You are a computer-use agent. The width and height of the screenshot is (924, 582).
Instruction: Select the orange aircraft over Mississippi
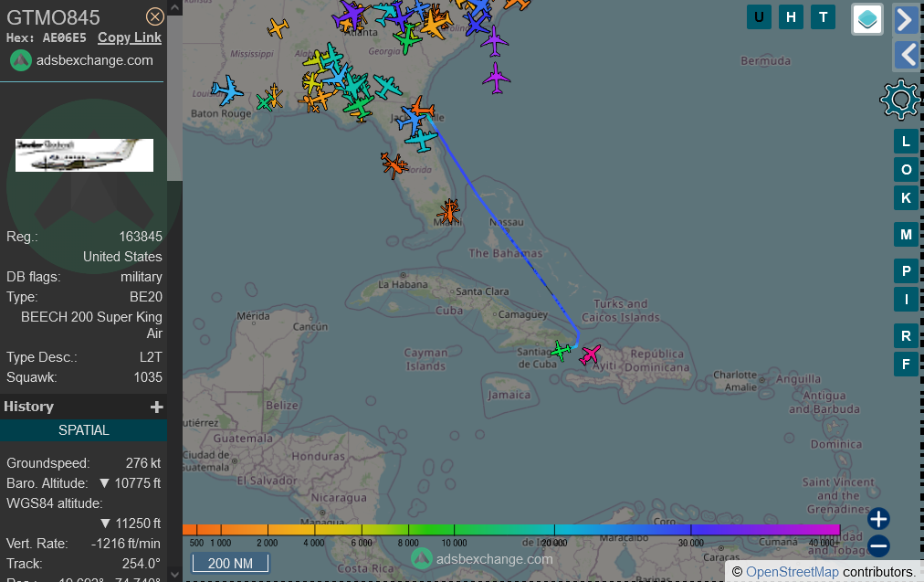pos(278,27)
